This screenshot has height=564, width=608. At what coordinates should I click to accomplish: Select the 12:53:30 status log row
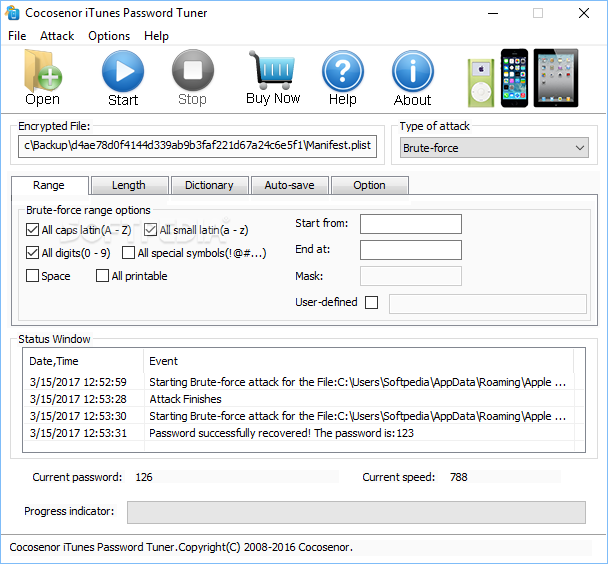(x=303, y=416)
